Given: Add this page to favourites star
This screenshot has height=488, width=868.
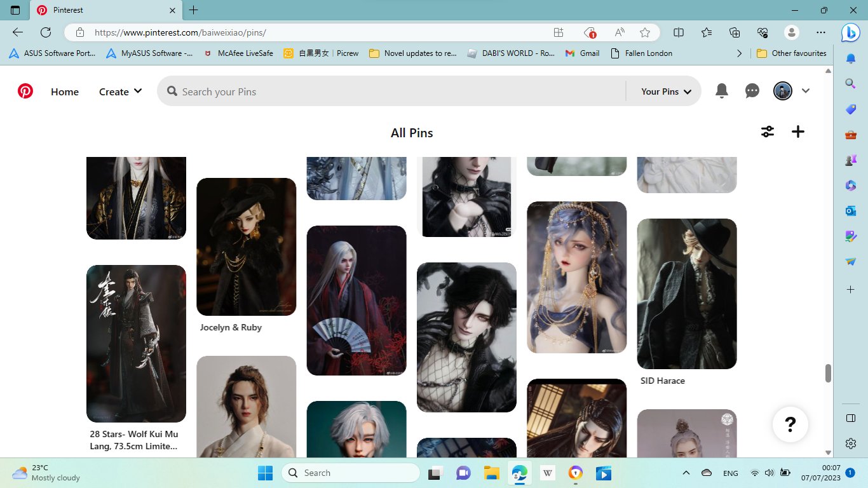Looking at the screenshot, I should click(x=645, y=32).
